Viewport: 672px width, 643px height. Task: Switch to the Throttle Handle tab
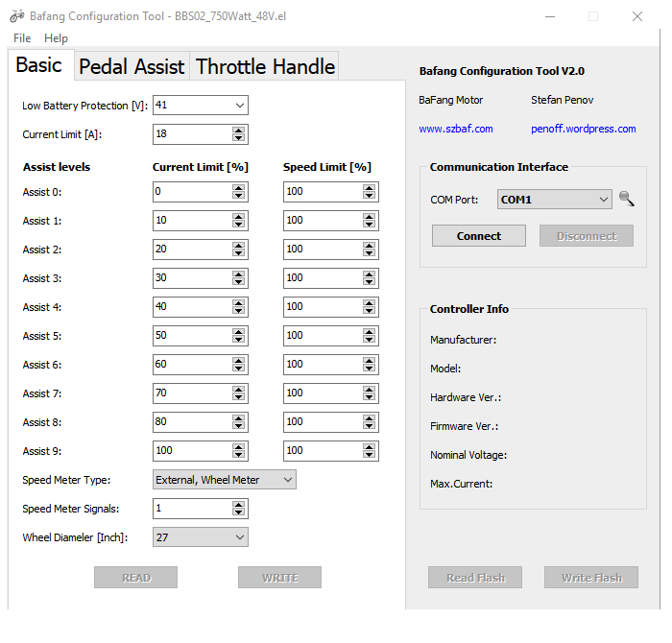click(x=265, y=67)
